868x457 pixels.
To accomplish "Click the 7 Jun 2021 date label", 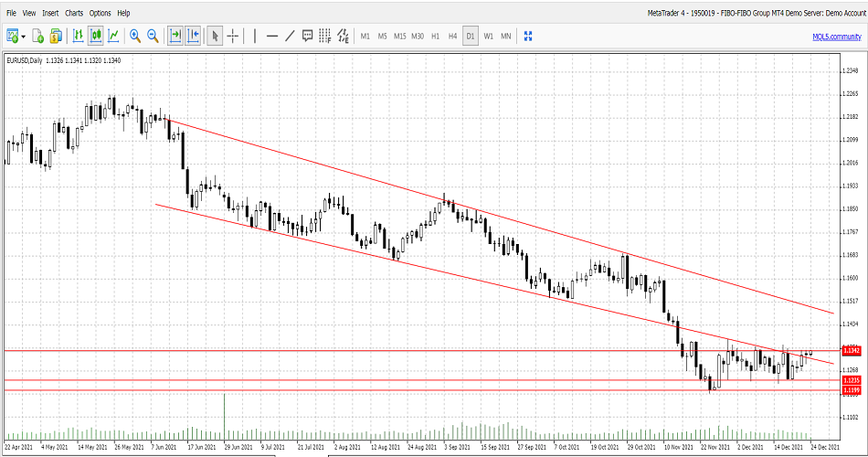I will tap(164, 446).
